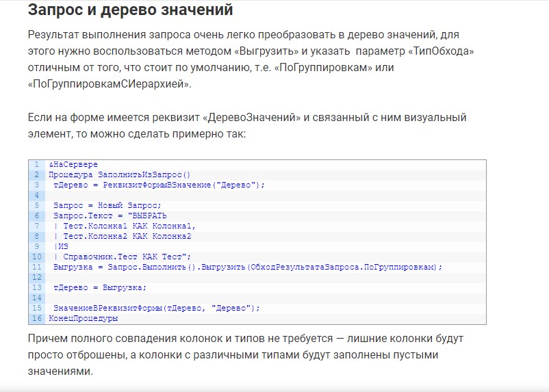
Task: Click 'Тест.Колонка2 КАК Колонка2' code line
Action: (x=123, y=236)
